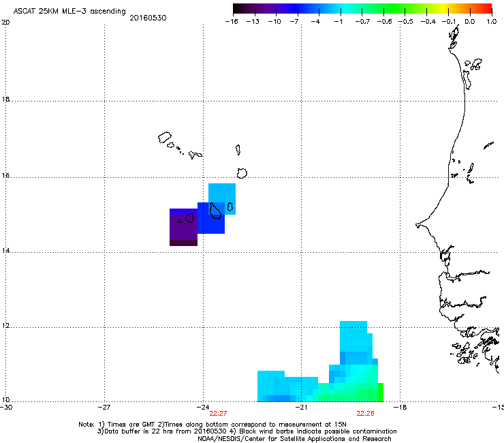The height and width of the screenshot is (443, 504).
Task: Click the colorbar label -0.4
Action: [x=428, y=22]
